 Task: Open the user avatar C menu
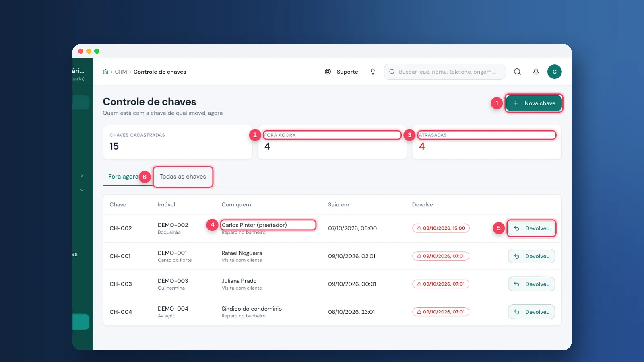[554, 72]
